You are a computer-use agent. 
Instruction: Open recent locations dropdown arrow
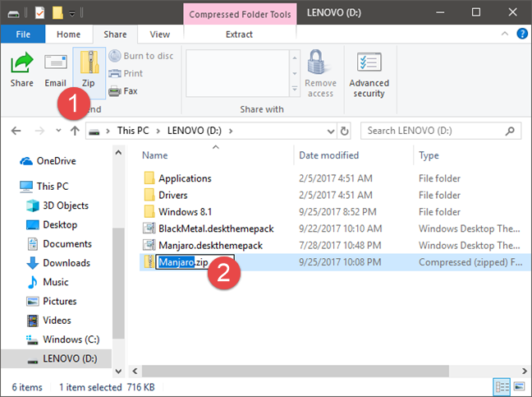(x=58, y=131)
